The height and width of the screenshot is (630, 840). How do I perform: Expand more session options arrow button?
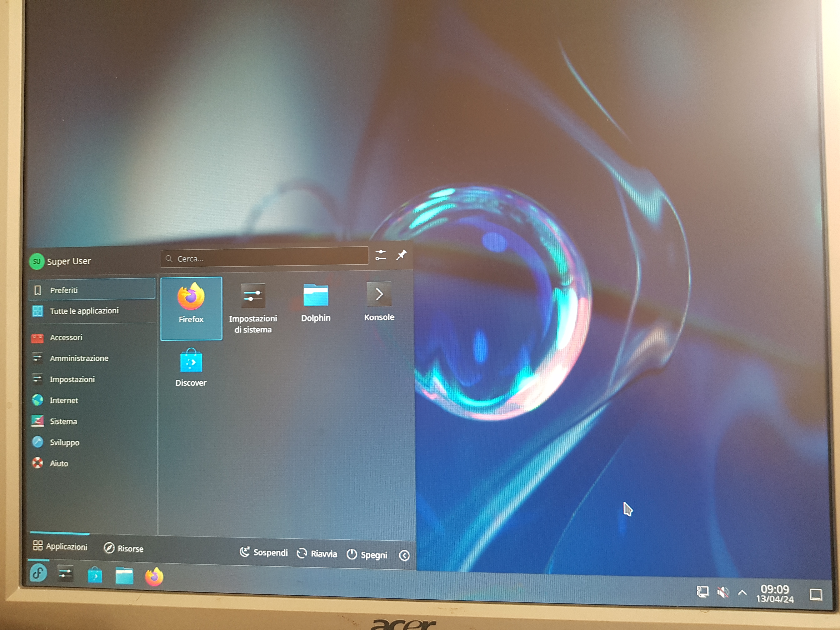pyautogui.click(x=404, y=556)
